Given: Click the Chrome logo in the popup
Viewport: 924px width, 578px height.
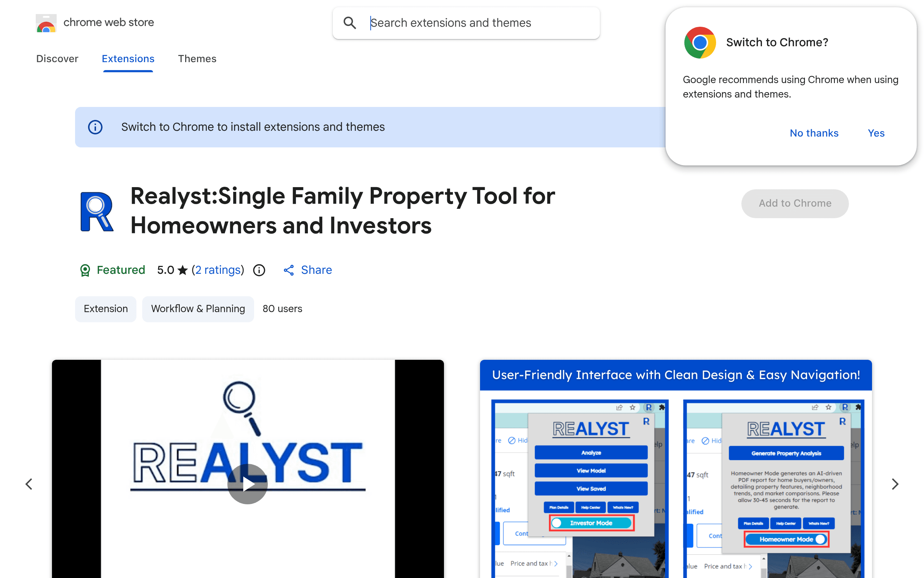Looking at the screenshot, I should pyautogui.click(x=700, y=42).
